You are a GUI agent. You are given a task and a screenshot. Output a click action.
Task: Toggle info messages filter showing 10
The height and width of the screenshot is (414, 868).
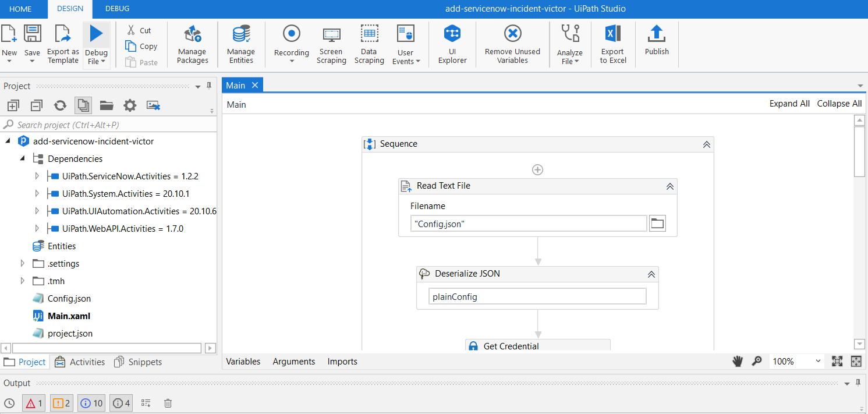coord(92,403)
